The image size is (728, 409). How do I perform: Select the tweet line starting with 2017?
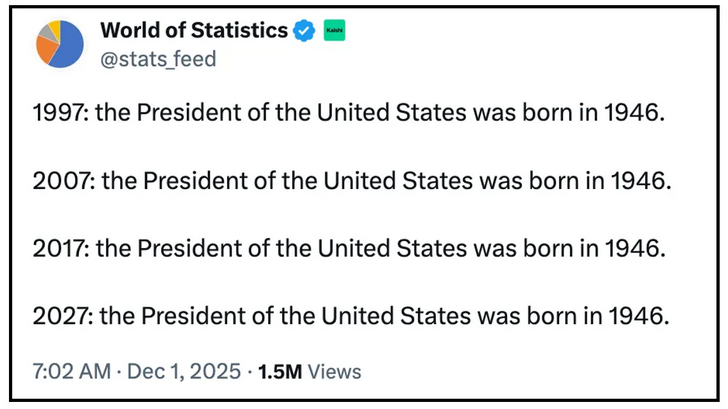tap(348, 249)
